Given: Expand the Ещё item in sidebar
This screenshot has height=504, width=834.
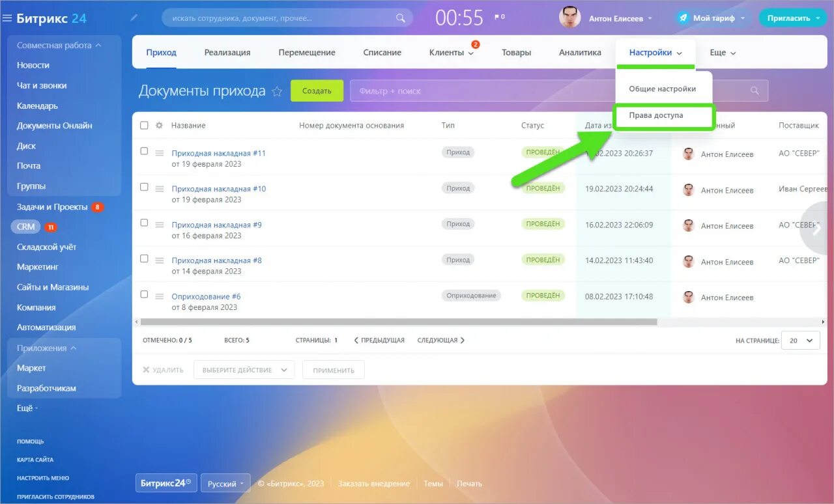Looking at the screenshot, I should tap(27, 408).
